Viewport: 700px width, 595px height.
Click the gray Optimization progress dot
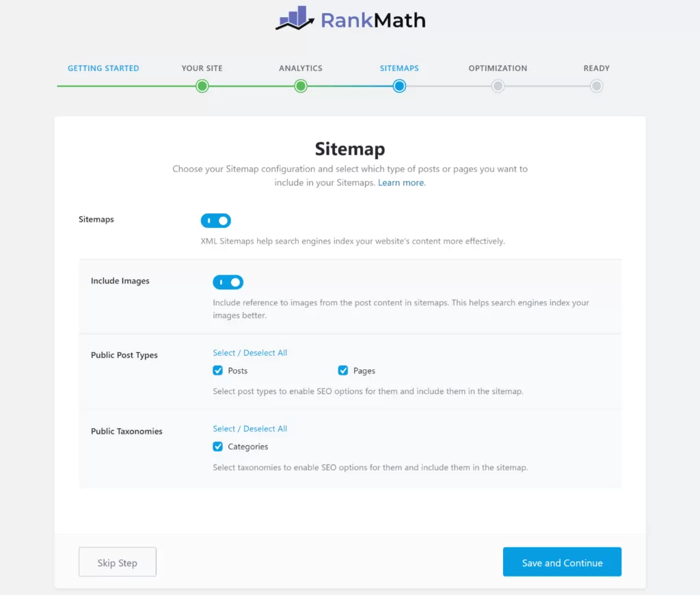click(498, 86)
